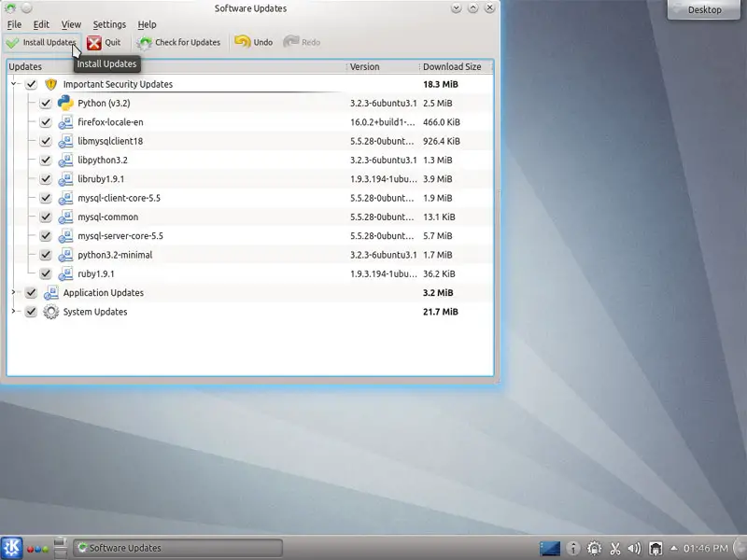Click the security shield icon
This screenshot has width=747, height=560.
pyautogui.click(x=51, y=84)
